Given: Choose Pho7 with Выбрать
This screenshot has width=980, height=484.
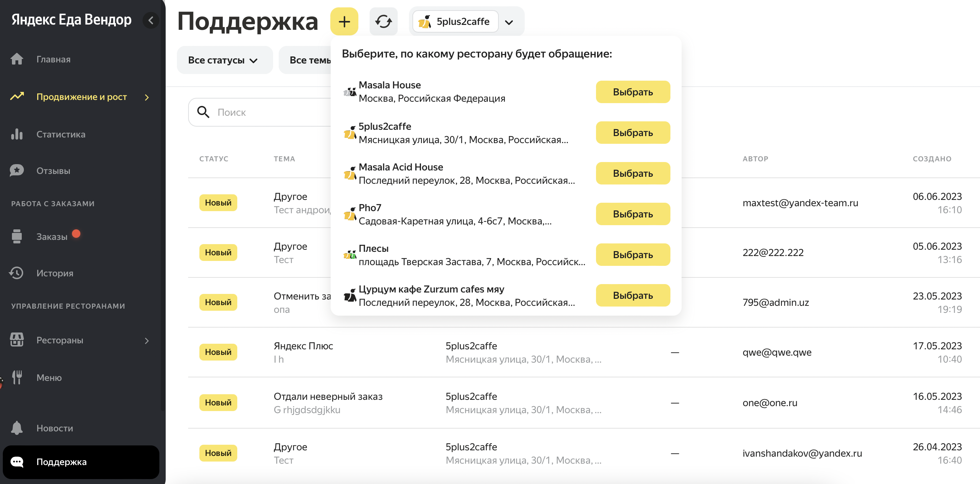Looking at the screenshot, I should coord(633,214).
